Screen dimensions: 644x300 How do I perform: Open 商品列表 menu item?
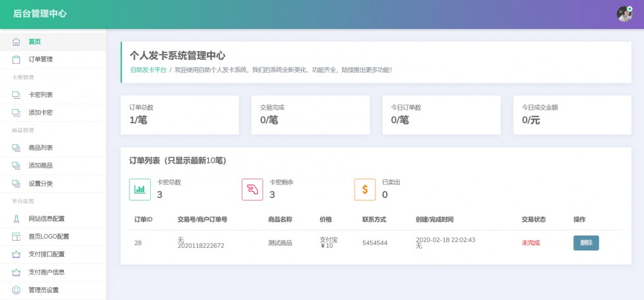(x=53, y=148)
